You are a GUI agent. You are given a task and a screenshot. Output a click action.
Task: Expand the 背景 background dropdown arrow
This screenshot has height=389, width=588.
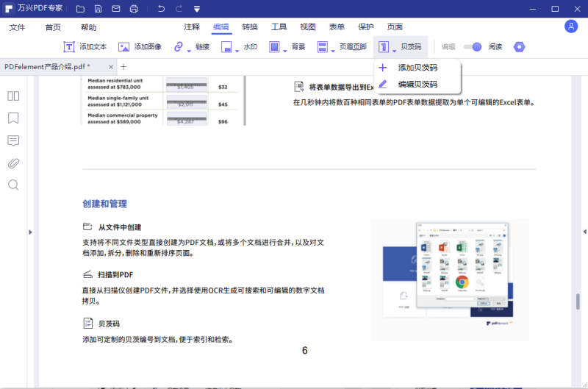[285, 51]
